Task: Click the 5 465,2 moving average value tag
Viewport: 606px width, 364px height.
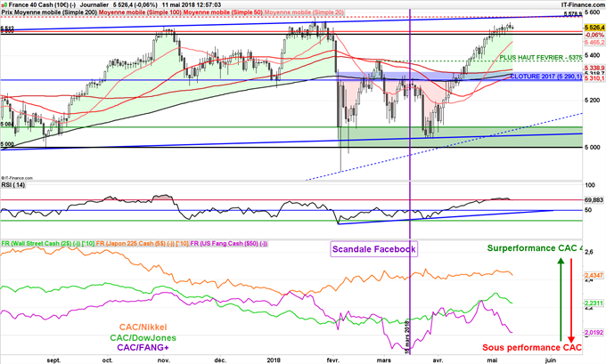Action: pos(594,42)
